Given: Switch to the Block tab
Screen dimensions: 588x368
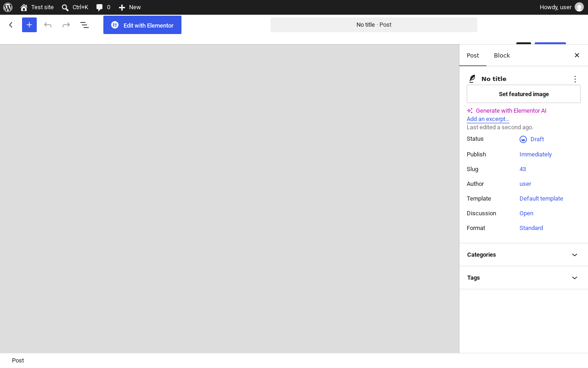Looking at the screenshot, I should click(502, 55).
